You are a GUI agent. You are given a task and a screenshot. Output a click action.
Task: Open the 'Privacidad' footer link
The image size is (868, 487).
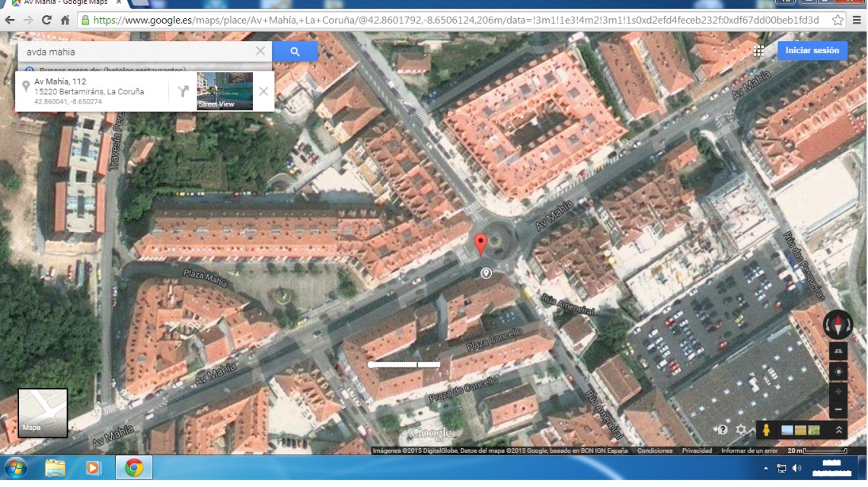[697, 450]
